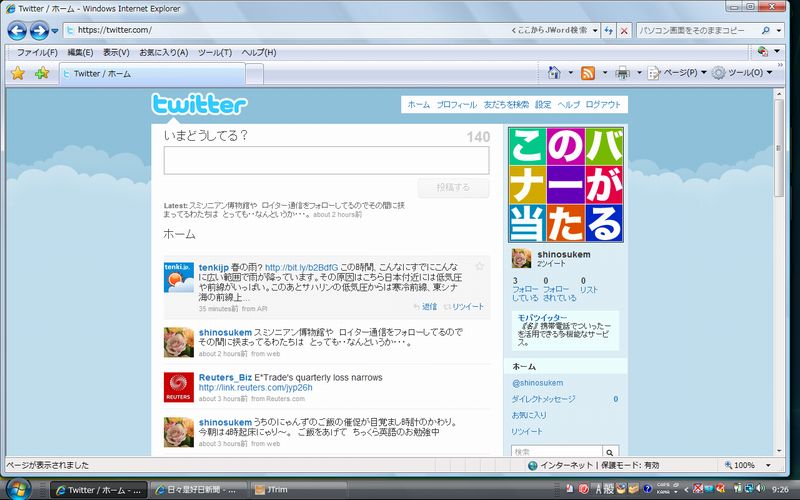This screenshot has width=800, height=500.
Task: Open the Reuters_Biz username link
Action: [x=225, y=378]
